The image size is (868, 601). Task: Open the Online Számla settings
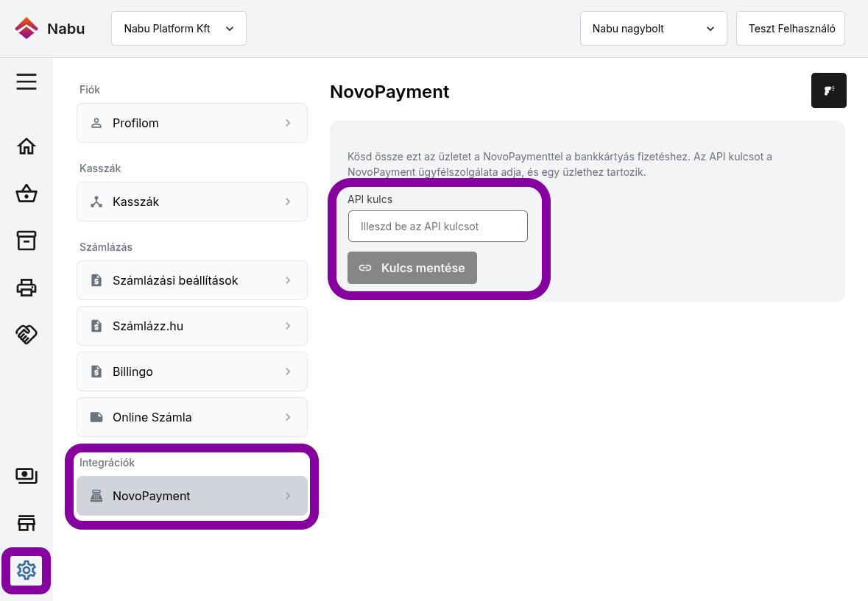pos(192,417)
